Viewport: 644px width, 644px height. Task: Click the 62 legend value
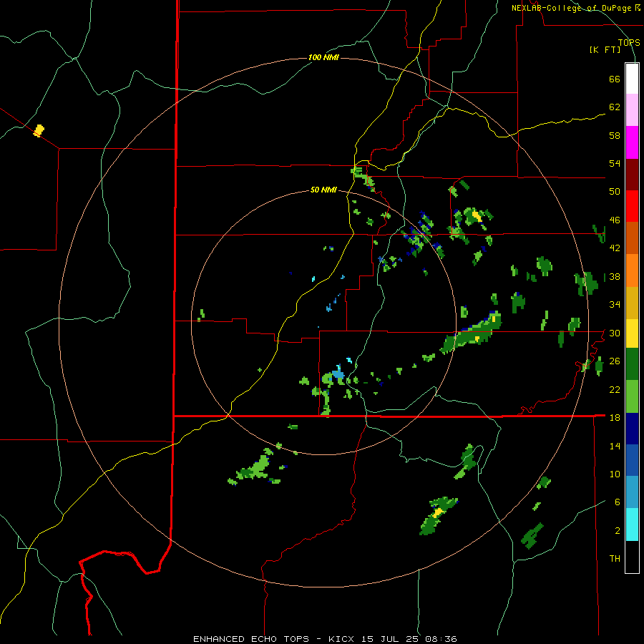click(x=615, y=107)
